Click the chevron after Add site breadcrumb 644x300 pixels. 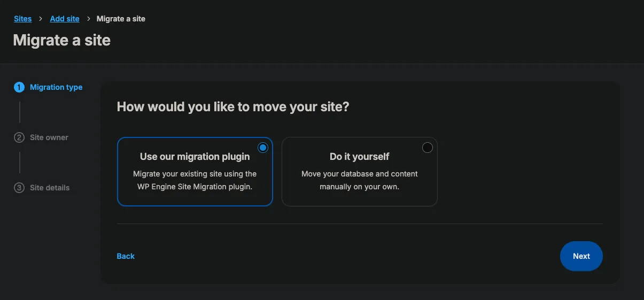pyautogui.click(x=88, y=19)
